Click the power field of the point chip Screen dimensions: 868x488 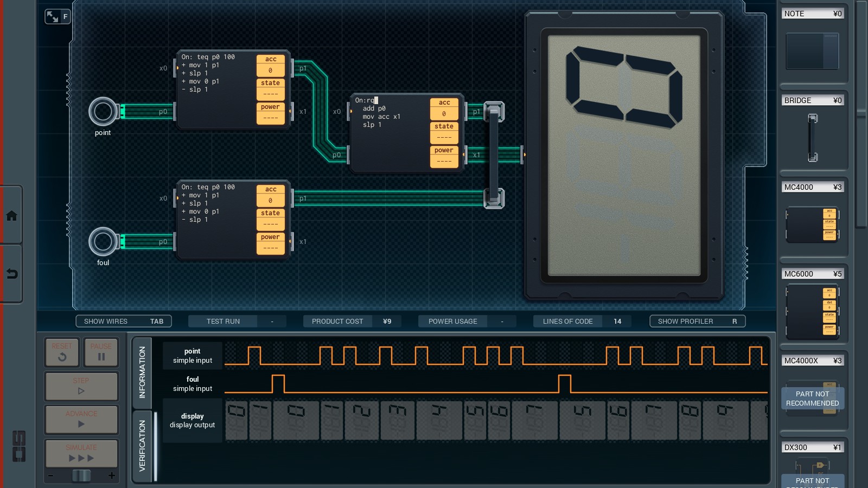click(x=271, y=113)
